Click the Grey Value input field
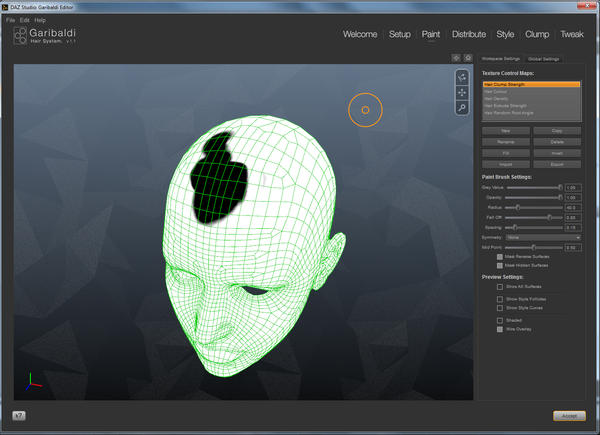 [573, 187]
